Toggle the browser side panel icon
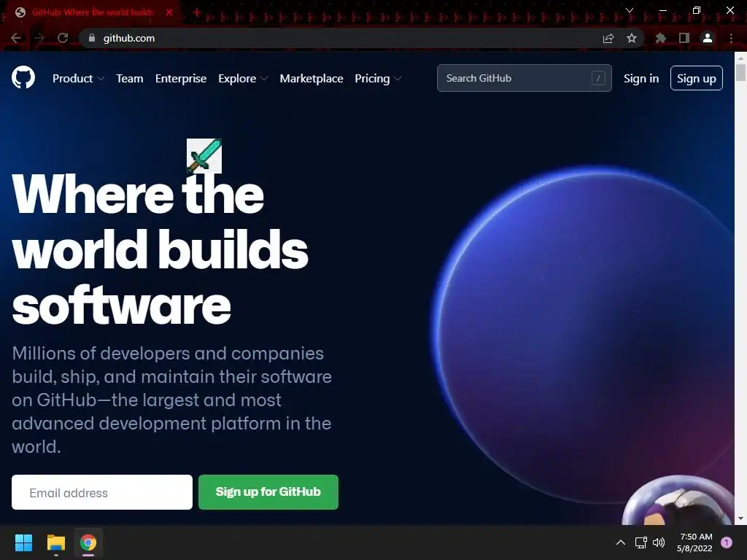The height and width of the screenshot is (560, 747). (x=684, y=38)
